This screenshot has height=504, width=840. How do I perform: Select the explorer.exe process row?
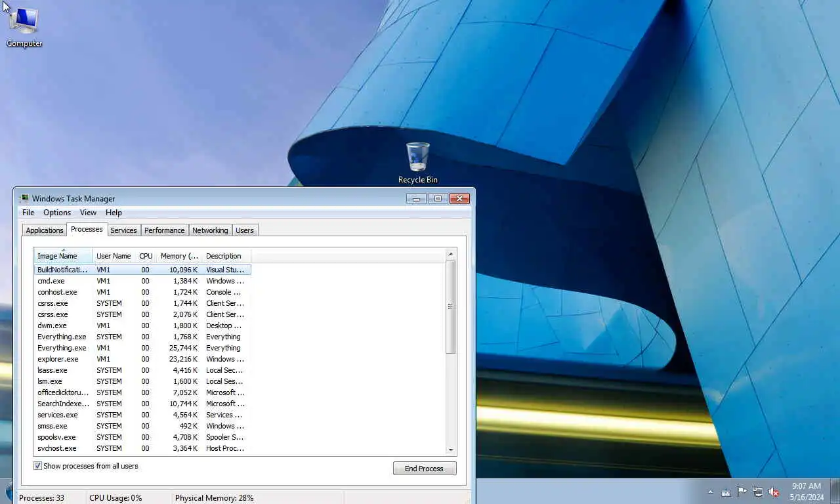click(x=142, y=359)
